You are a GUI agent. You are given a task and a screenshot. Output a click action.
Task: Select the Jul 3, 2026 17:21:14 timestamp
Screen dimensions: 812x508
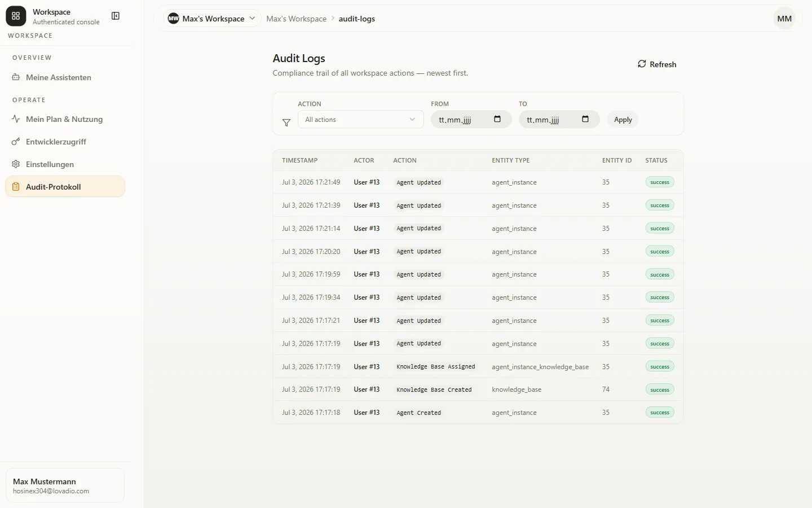(x=311, y=229)
